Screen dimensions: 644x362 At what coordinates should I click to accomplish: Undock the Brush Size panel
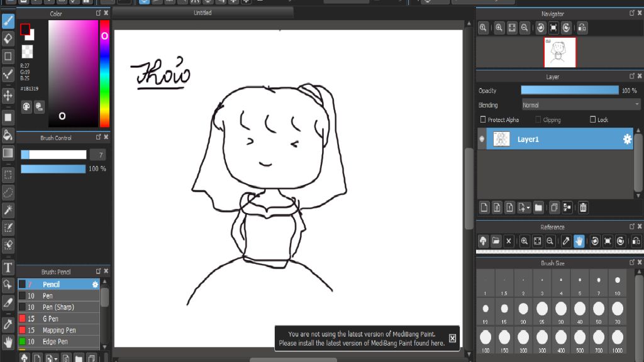coord(632,262)
